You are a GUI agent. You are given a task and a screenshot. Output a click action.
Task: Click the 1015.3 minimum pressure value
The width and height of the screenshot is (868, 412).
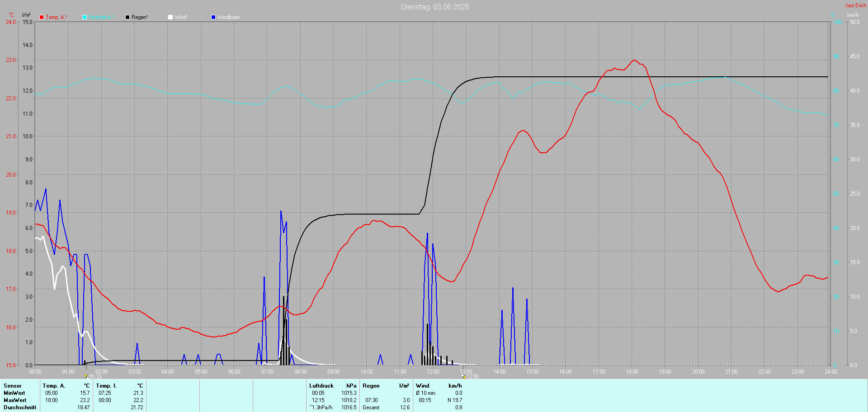point(349,393)
